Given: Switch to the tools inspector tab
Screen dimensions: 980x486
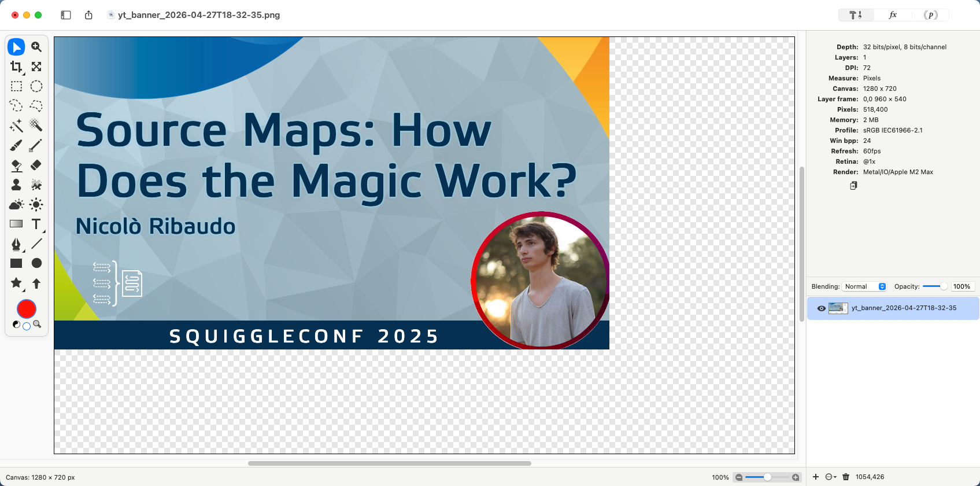Looking at the screenshot, I should coord(856,15).
